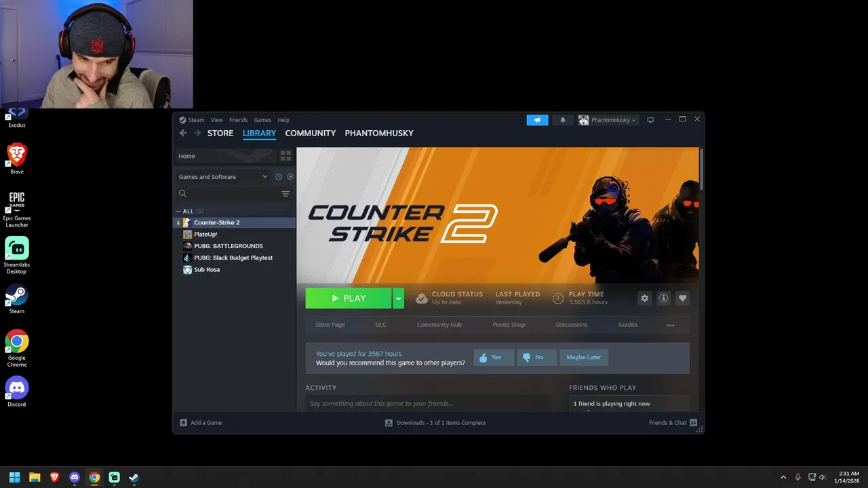Select Counter-Strike 2 in library list
This screenshot has height=488, width=868.
click(235, 222)
